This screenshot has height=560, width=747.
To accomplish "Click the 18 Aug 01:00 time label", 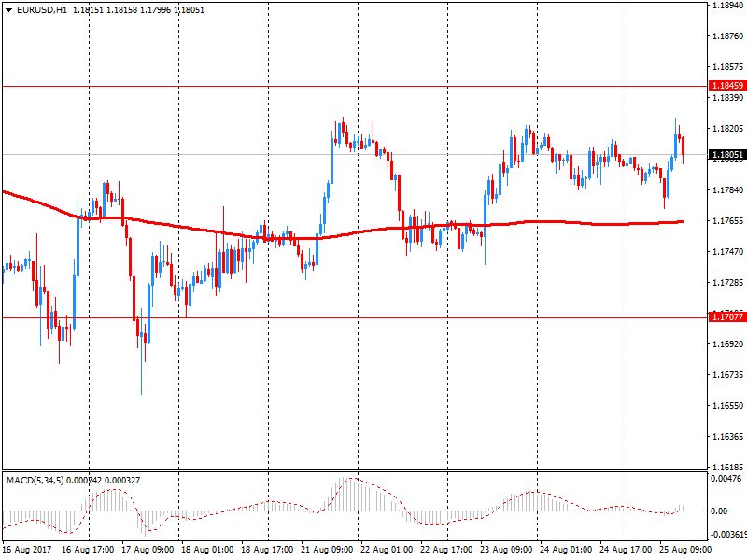I will pos(207,550).
